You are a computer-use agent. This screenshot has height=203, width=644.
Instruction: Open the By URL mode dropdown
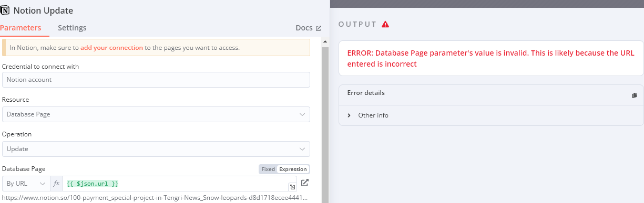[26, 184]
